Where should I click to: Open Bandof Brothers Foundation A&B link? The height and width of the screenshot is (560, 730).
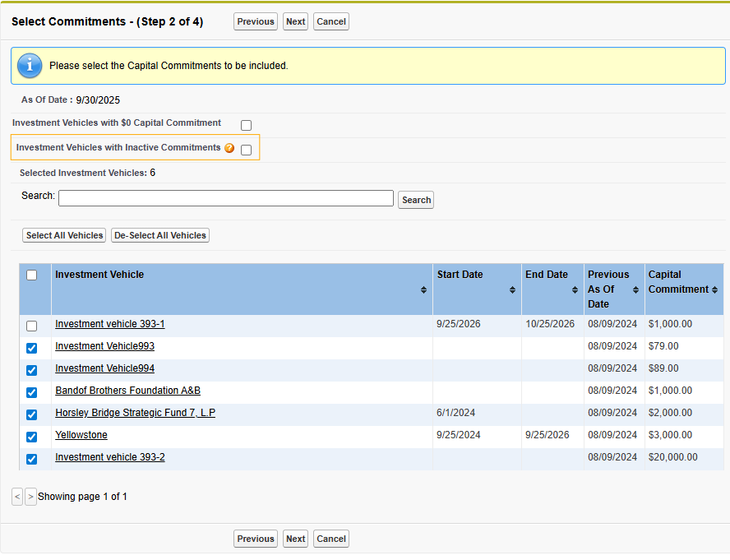[x=127, y=391]
